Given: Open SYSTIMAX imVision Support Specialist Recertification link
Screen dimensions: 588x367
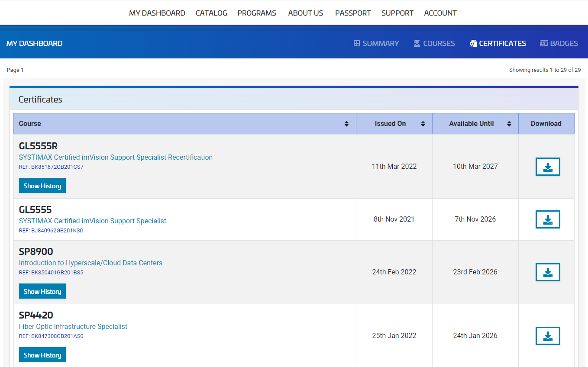Looking at the screenshot, I should tap(116, 158).
